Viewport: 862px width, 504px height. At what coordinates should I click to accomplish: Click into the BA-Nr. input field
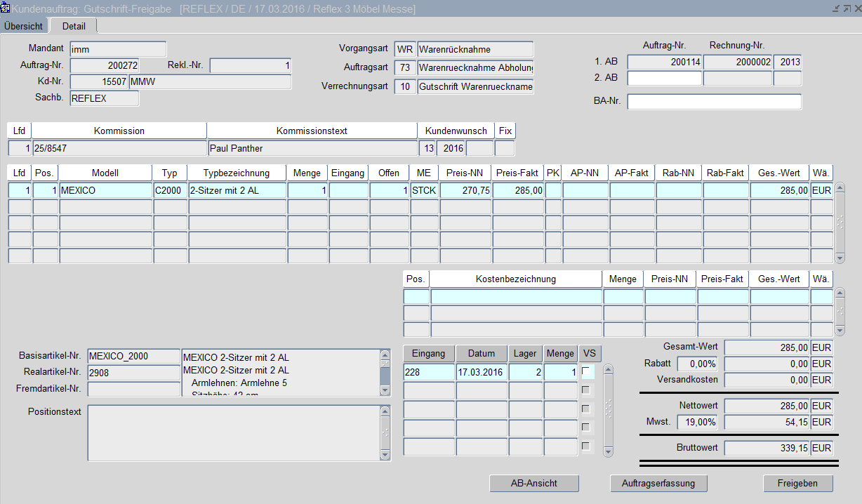point(714,102)
